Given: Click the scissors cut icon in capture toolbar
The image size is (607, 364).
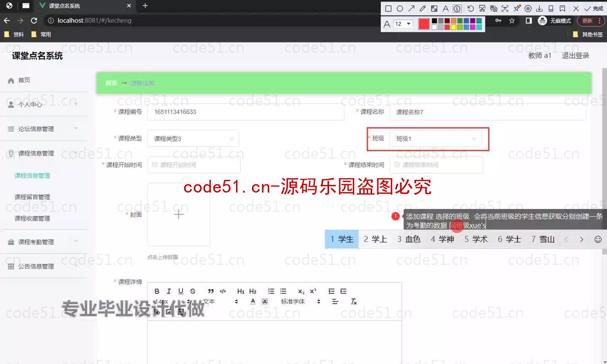Looking at the screenshot, I should coord(482,8).
